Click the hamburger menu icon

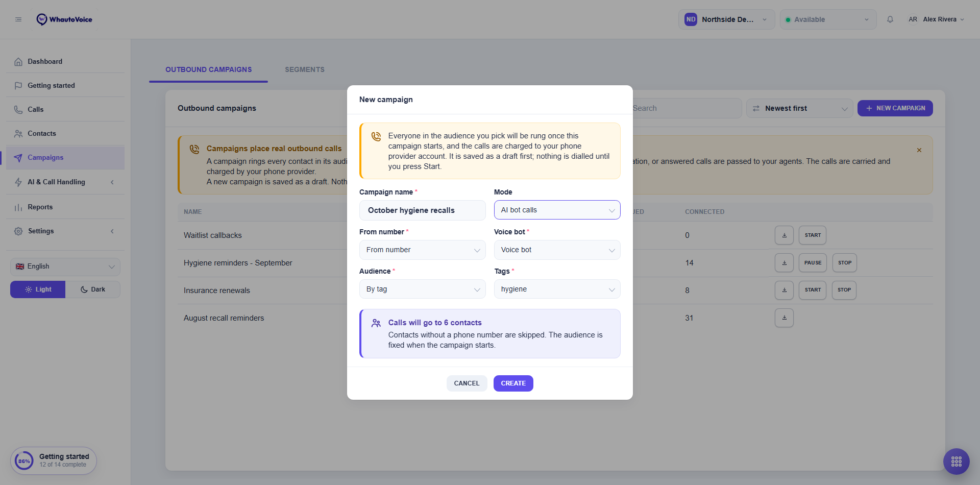pos(18,19)
